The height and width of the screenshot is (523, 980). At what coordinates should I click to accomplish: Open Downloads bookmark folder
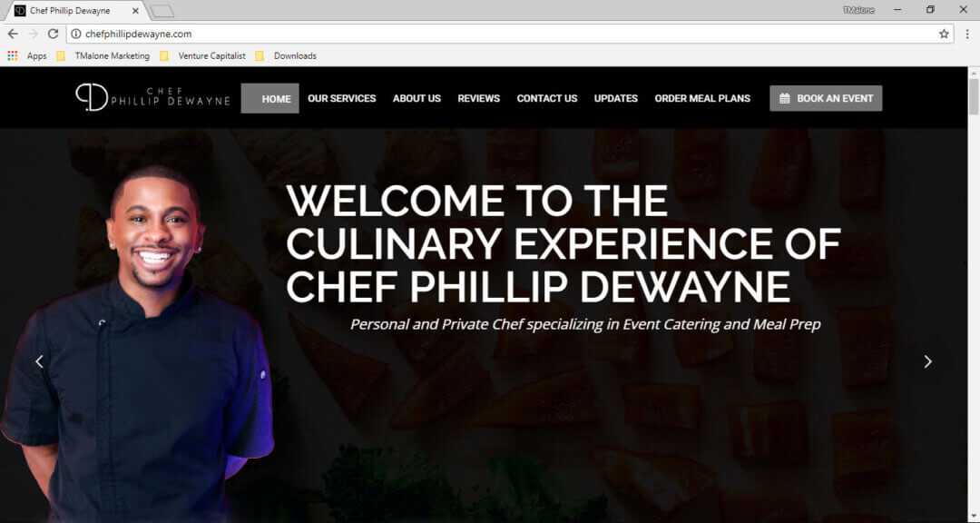coord(286,55)
